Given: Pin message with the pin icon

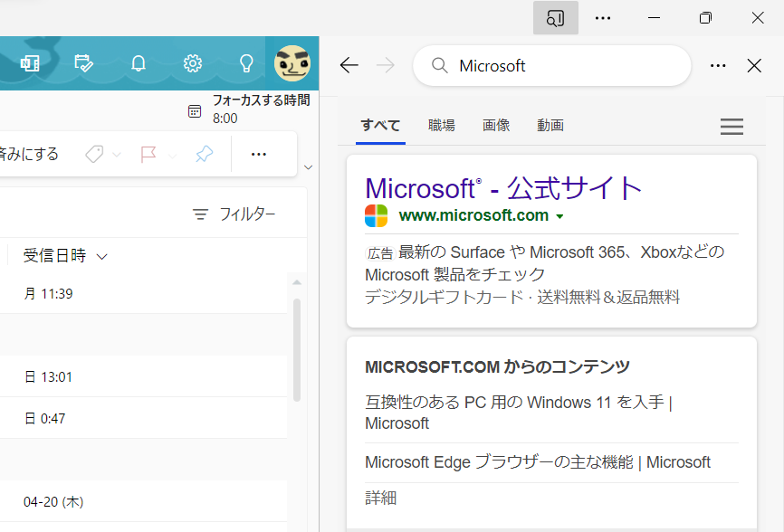Looking at the screenshot, I should click(x=204, y=155).
